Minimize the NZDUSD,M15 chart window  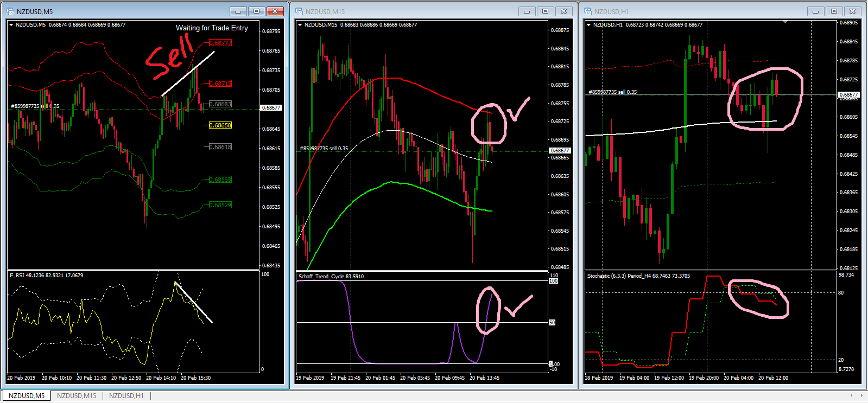tap(527, 11)
